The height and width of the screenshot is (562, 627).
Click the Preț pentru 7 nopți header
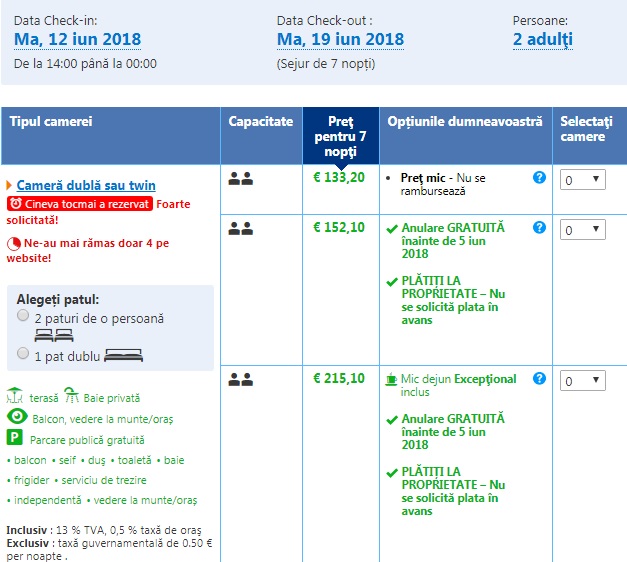pyautogui.click(x=340, y=135)
